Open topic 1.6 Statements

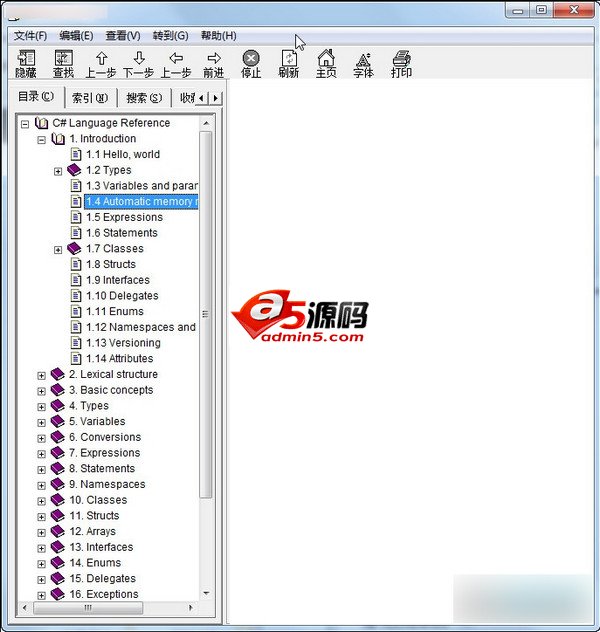point(122,233)
